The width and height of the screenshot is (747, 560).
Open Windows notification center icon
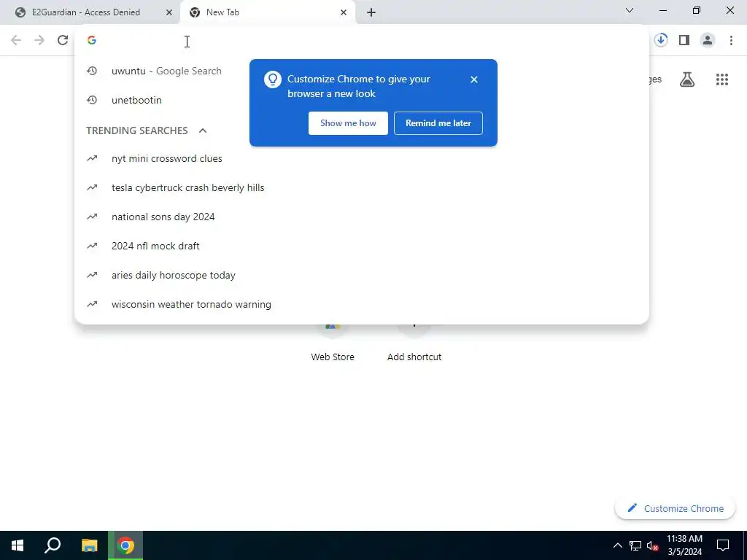(x=723, y=545)
